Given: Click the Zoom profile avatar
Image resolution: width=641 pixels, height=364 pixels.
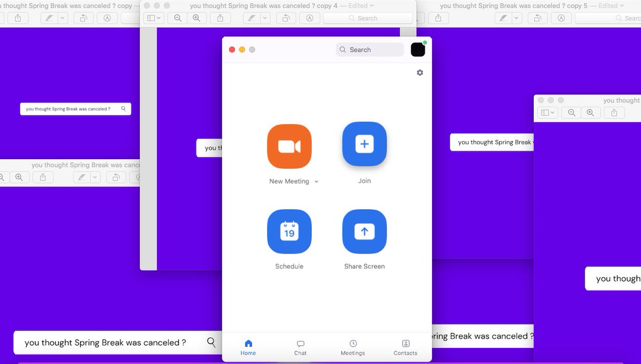Looking at the screenshot, I should (x=418, y=50).
